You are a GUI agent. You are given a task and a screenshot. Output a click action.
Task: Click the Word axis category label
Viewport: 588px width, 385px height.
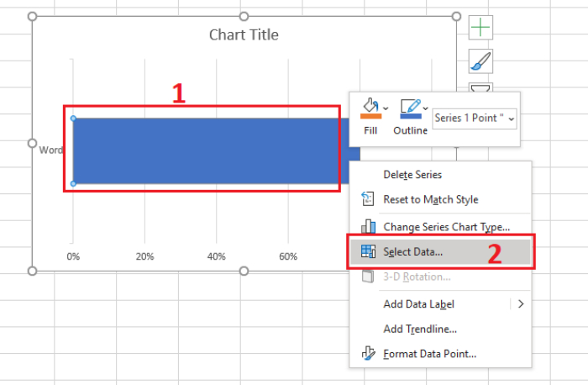click(x=51, y=150)
